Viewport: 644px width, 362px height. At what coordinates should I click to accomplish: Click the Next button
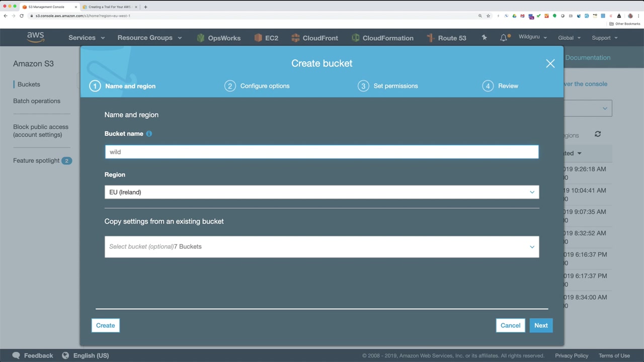tap(541, 325)
